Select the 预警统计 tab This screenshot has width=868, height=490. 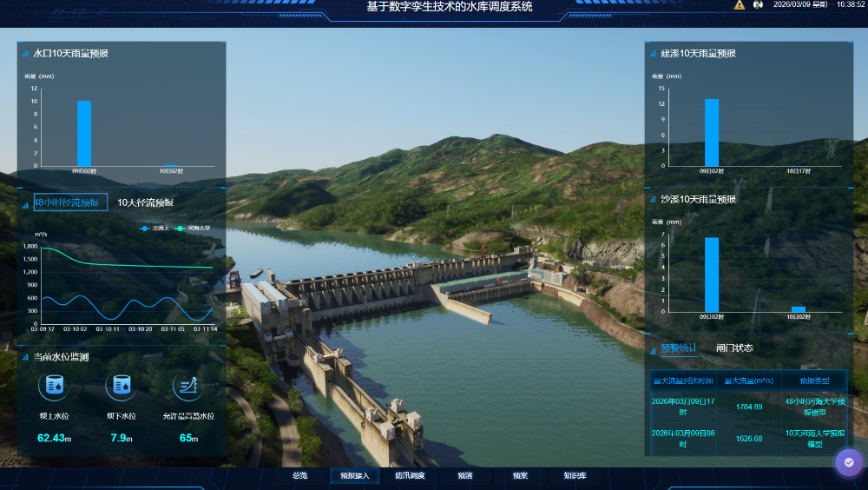click(x=678, y=348)
